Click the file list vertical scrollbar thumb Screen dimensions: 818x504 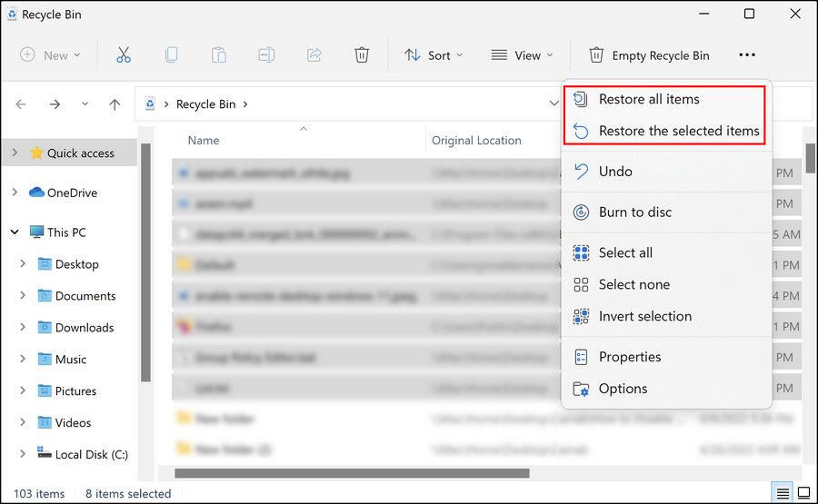point(810,158)
